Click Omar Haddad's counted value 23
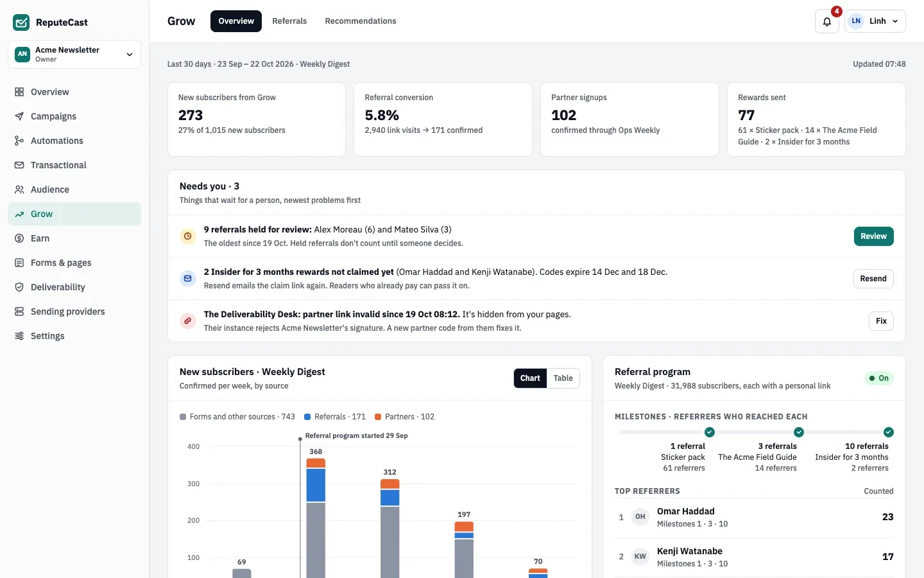This screenshot has height=578, width=924. pyautogui.click(x=887, y=517)
